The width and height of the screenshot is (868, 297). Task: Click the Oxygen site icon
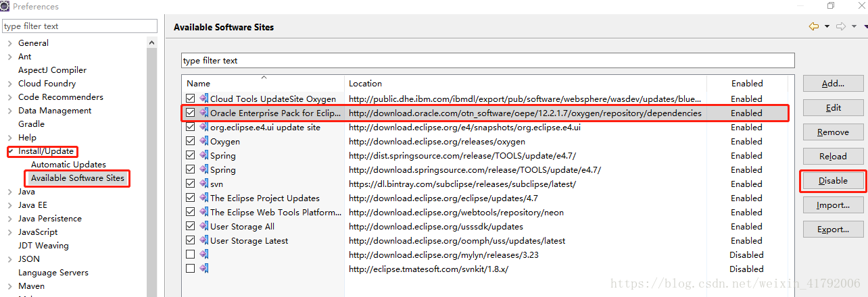coord(203,141)
